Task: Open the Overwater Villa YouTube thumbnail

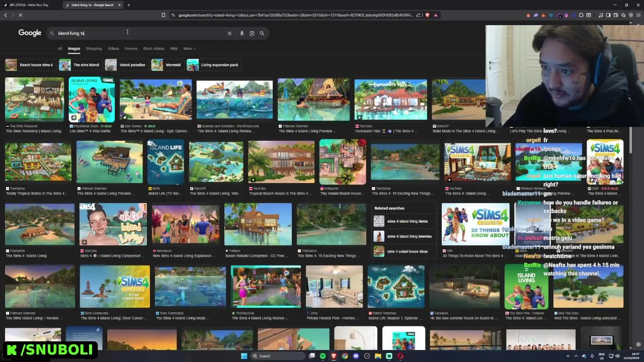Action: 390,100
